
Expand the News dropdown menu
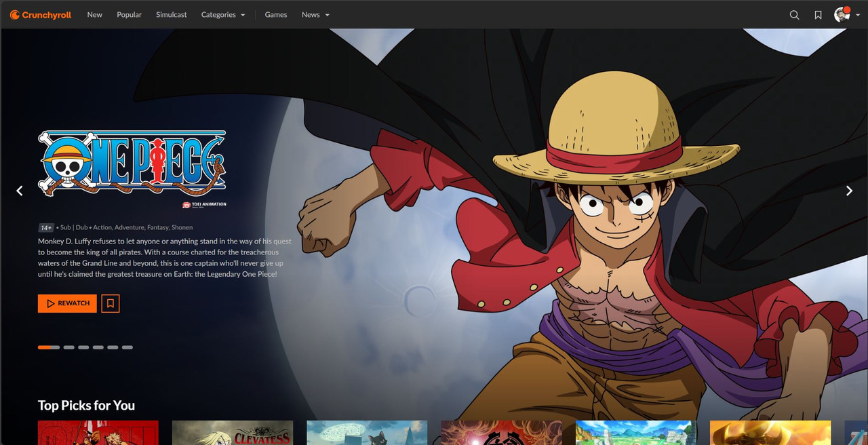pos(316,14)
